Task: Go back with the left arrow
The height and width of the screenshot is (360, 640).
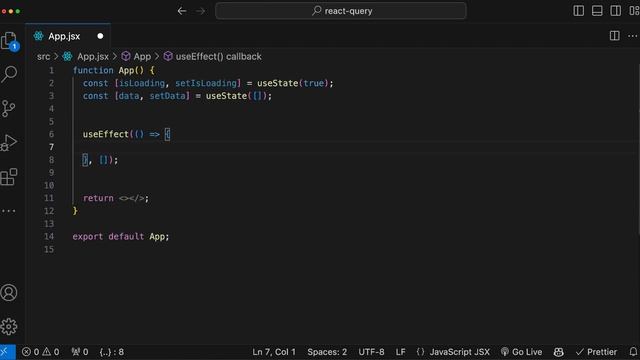Action: pos(182,11)
